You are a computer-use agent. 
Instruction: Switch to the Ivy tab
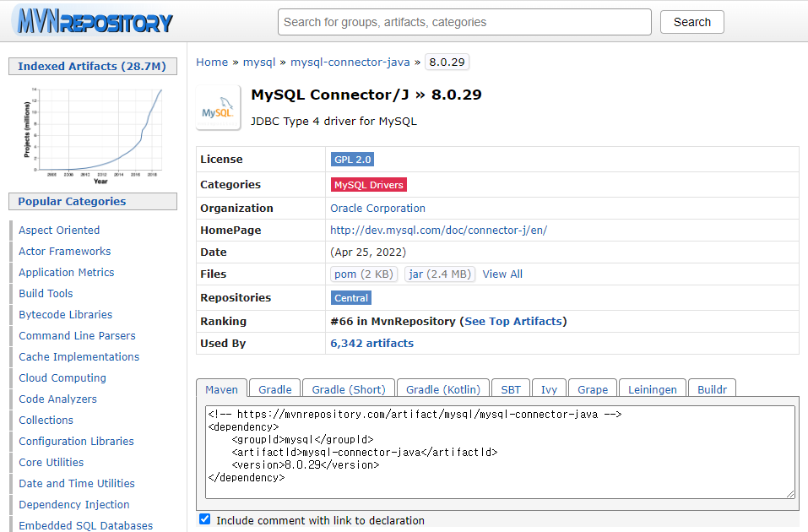pyautogui.click(x=549, y=389)
